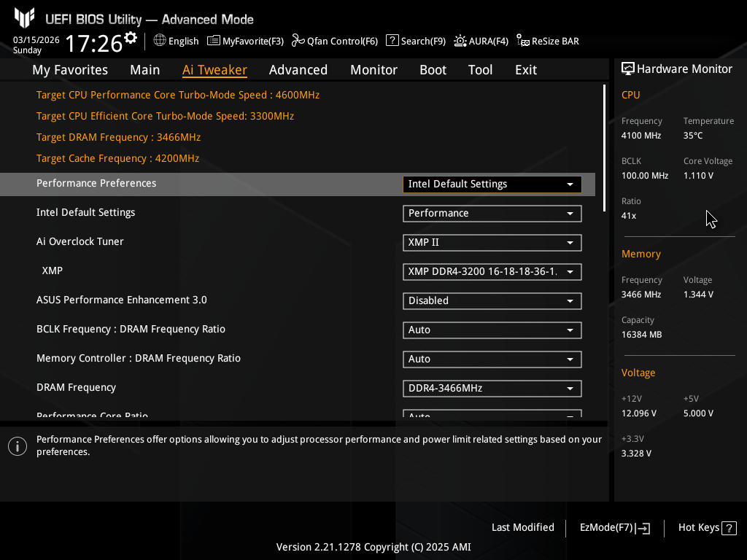Viewport: 747px width, 560px height.
Task: Click the 17:26 clock display
Action: tap(94, 43)
